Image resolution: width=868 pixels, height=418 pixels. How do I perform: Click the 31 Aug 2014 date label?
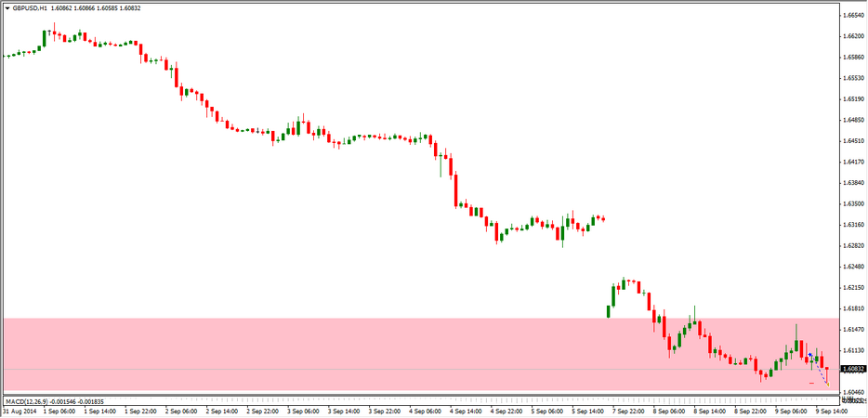point(19,410)
